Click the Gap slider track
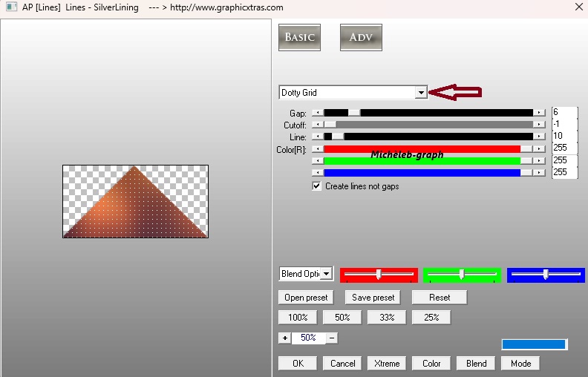Image resolution: width=588 pixels, height=377 pixels. point(428,113)
